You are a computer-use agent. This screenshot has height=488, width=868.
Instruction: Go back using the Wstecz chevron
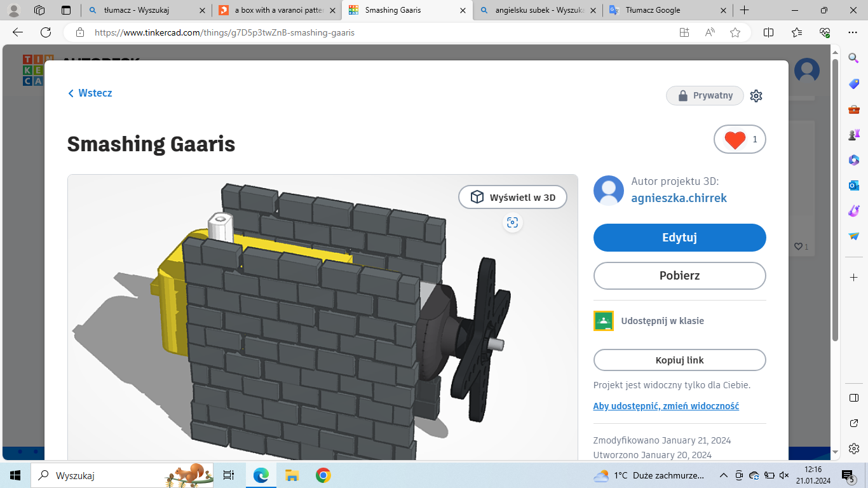coord(90,93)
